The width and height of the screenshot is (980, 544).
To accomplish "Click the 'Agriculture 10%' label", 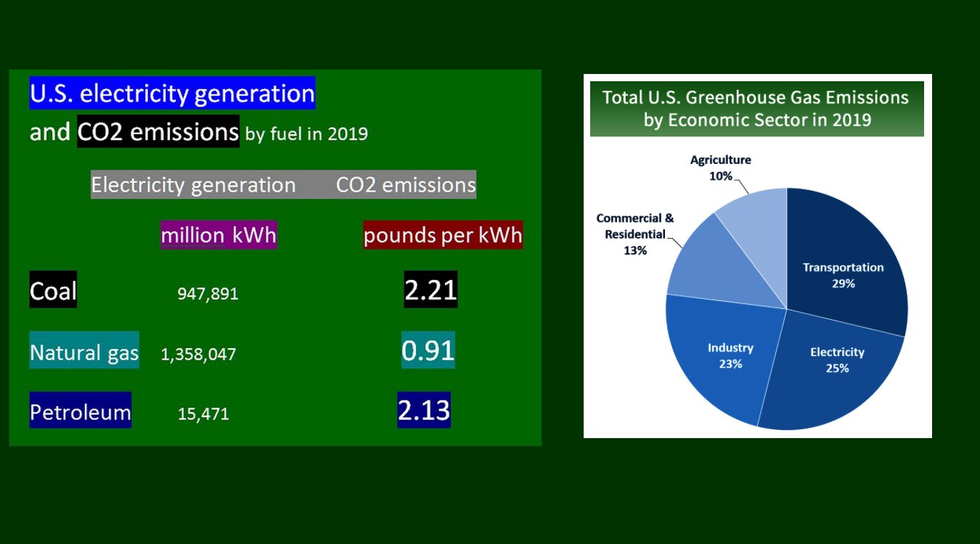I will (720, 168).
